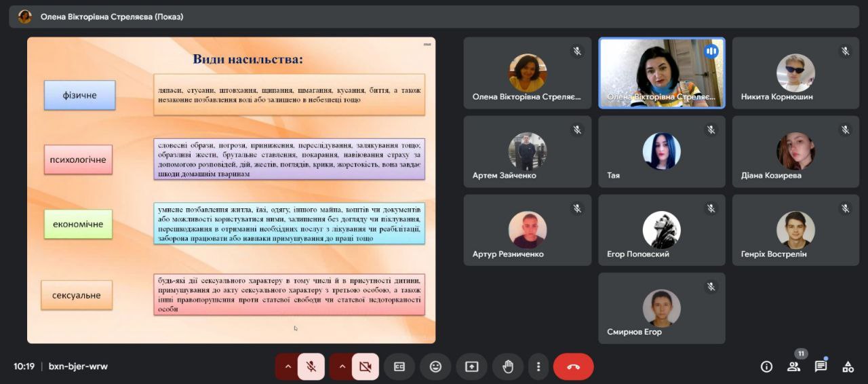Click presenter name Олена Вікторівна Стреляєва (Показ)
This screenshot has height=384, width=868.
coord(112,16)
